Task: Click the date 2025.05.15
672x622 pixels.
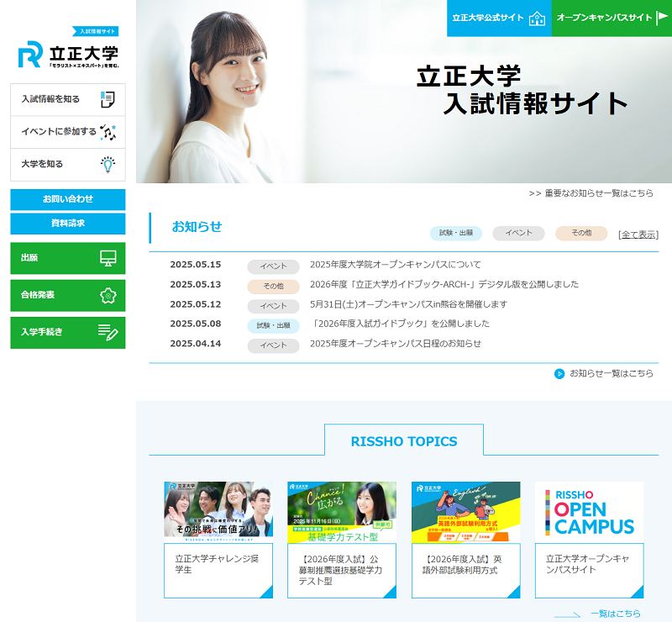Action: [x=196, y=265]
